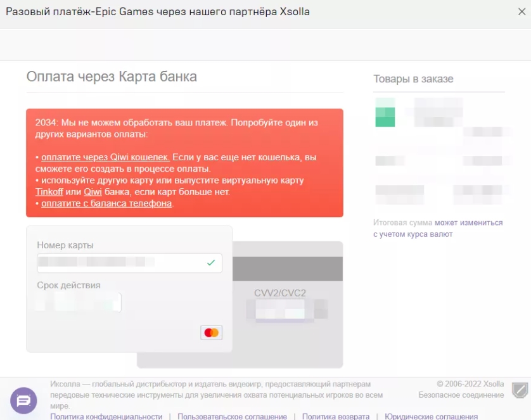The image size is (531, 420).
Task: Open the 'оплатите через Qiwi кошелек' link
Action: pos(105,157)
